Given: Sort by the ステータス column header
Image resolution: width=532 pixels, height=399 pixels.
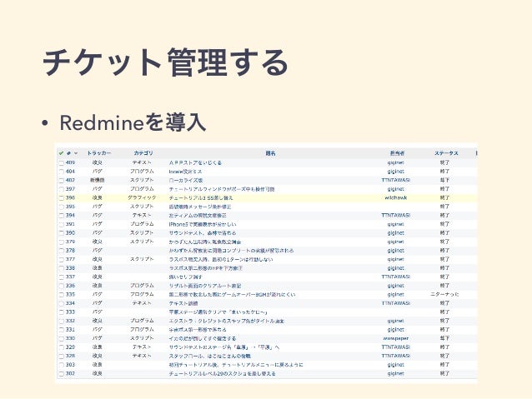Looking at the screenshot, I should pyautogui.click(x=446, y=153).
